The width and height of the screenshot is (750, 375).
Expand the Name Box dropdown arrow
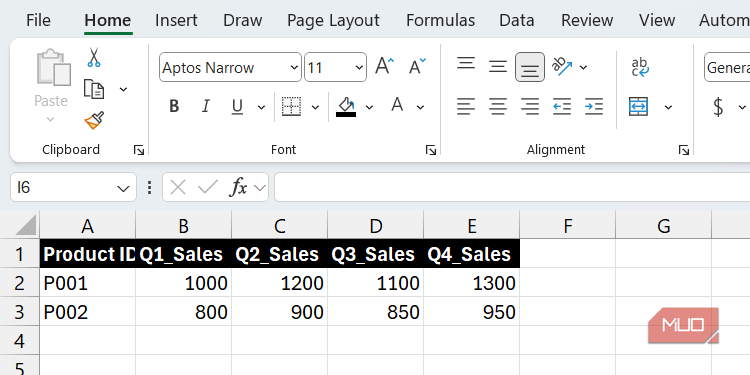[123, 188]
